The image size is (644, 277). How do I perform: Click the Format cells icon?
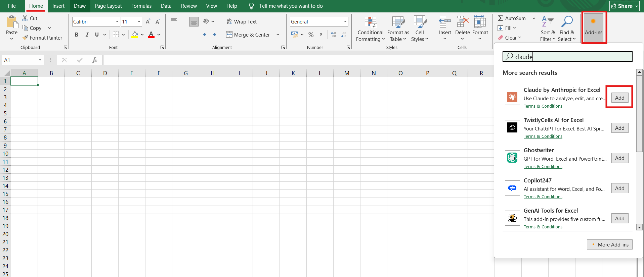(x=480, y=22)
